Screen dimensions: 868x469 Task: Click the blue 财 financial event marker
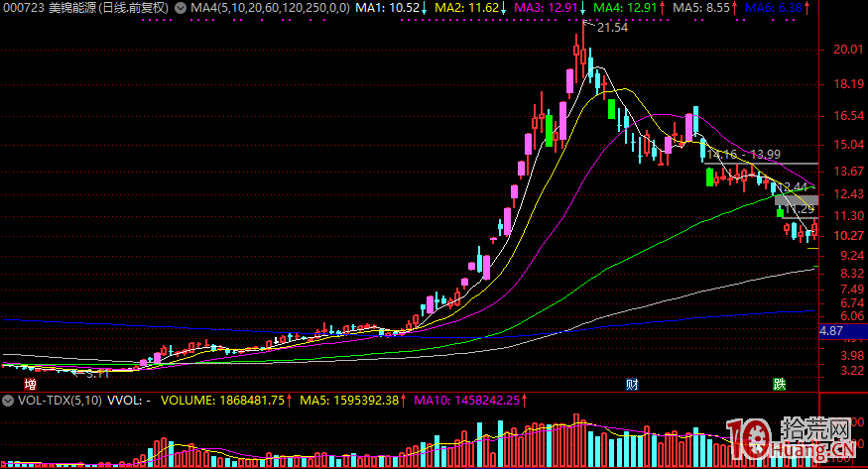pyautogui.click(x=632, y=385)
